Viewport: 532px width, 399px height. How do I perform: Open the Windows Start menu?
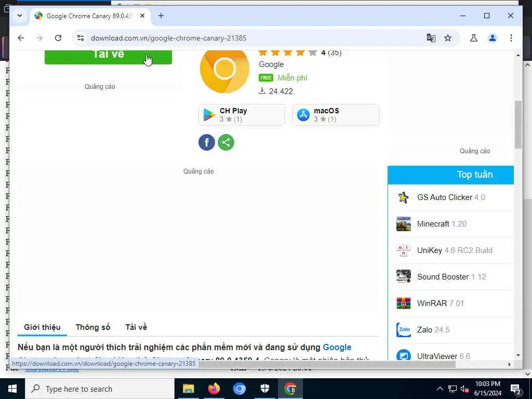(12, 389)
